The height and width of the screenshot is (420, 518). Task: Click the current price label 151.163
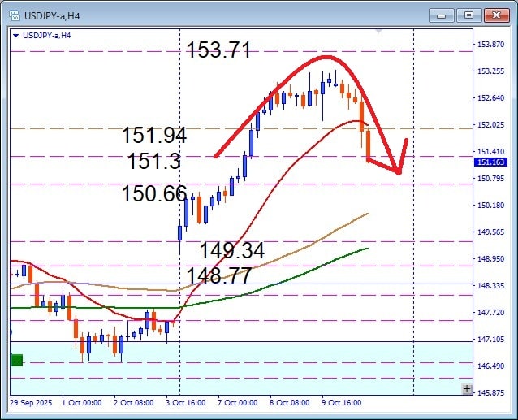point(490,162)
